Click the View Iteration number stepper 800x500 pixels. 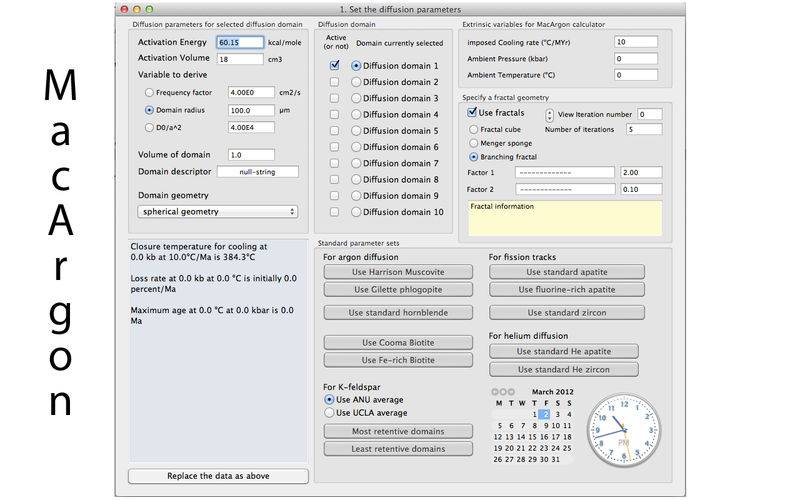tap(549, 115)
